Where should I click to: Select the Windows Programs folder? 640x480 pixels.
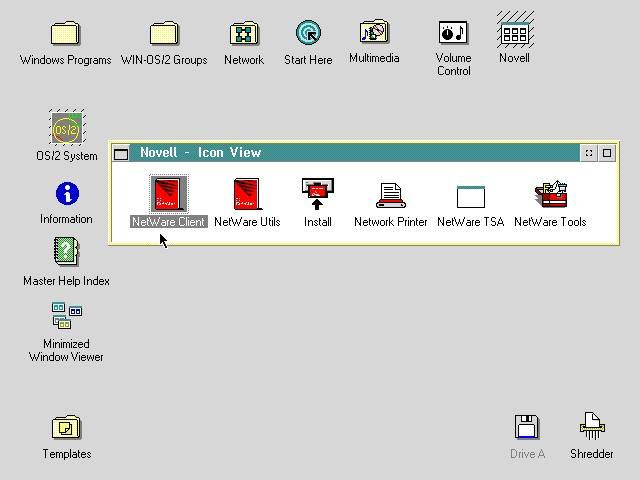[x=65, y=33]
